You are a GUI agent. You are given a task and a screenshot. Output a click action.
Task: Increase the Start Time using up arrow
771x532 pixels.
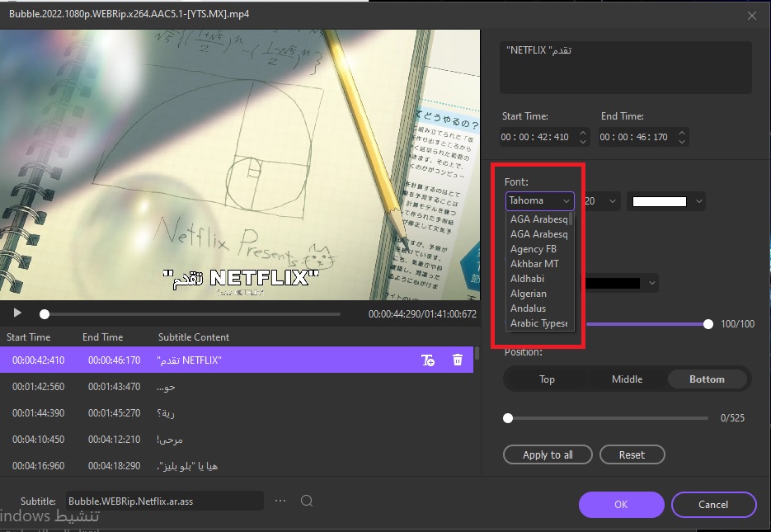(583, 133)
